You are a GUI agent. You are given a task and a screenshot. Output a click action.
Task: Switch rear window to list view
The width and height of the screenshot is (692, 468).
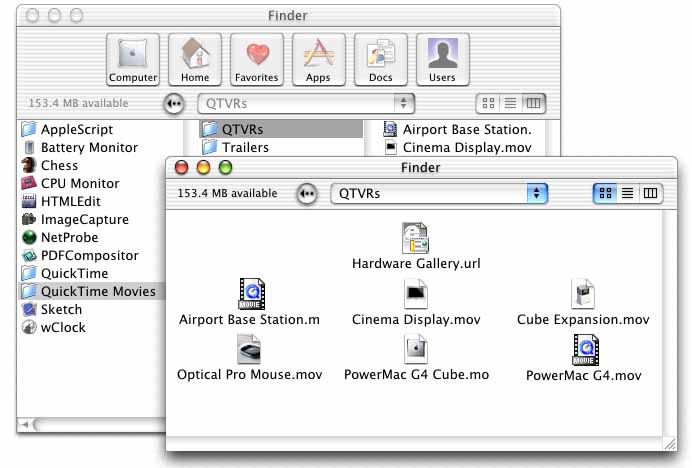511,103
